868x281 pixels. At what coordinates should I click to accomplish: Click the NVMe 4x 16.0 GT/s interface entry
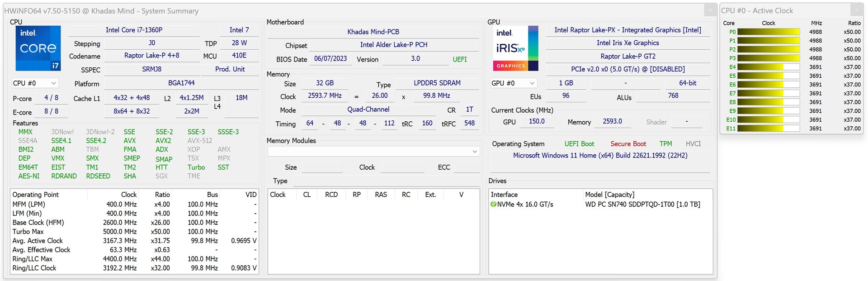[x=525, y=205]
